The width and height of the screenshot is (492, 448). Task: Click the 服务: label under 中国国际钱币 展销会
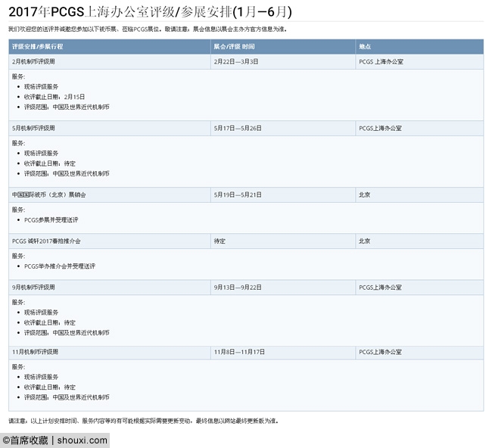pos(18,210)
